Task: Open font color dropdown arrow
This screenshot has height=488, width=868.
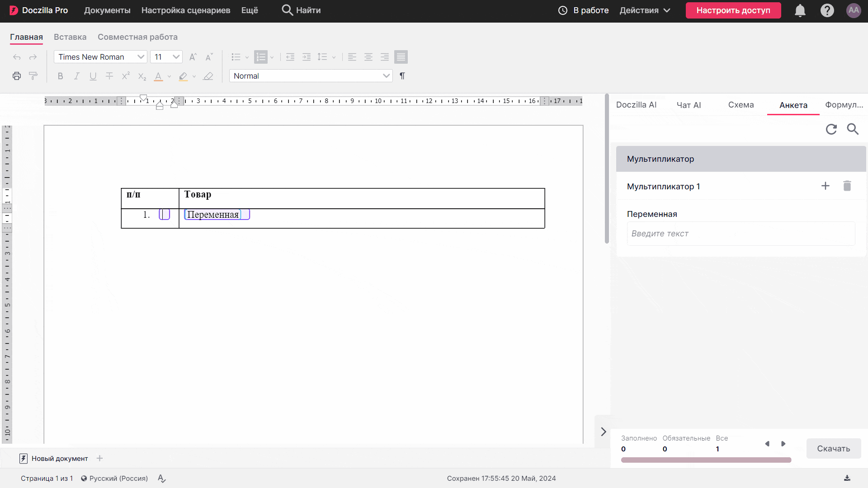Action: point(169,76)
